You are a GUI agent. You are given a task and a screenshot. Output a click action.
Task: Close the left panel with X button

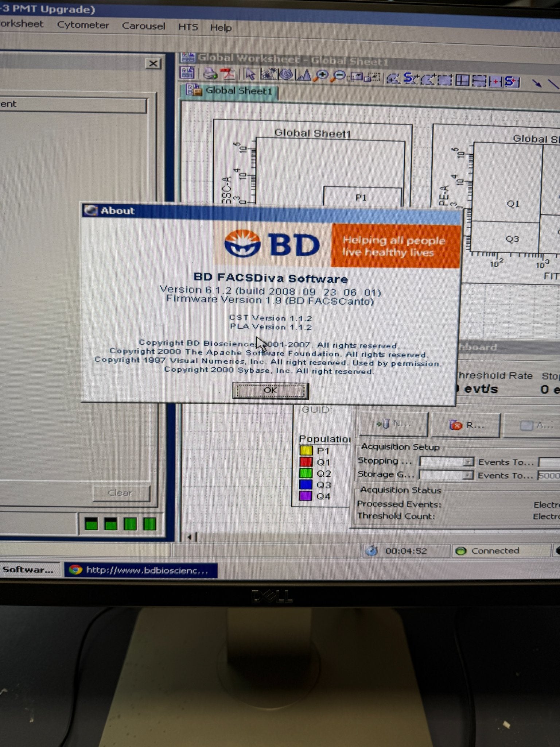[153, 64]
